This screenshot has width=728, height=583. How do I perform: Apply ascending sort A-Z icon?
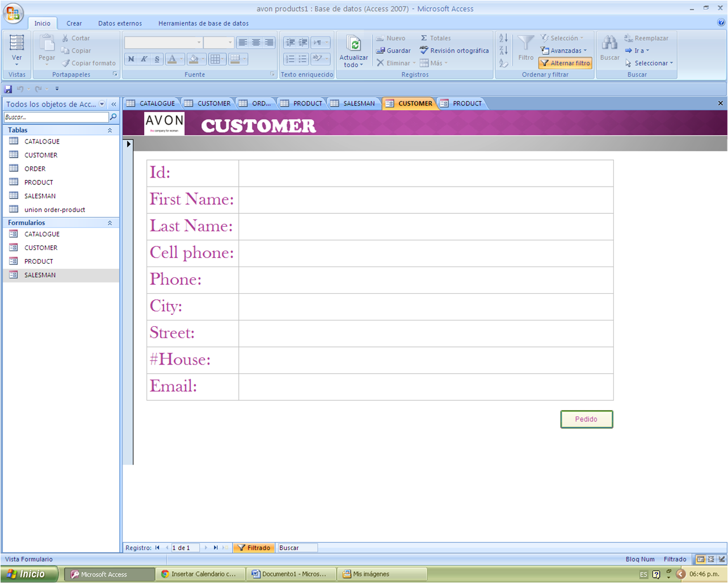click(x=503, y=37)
